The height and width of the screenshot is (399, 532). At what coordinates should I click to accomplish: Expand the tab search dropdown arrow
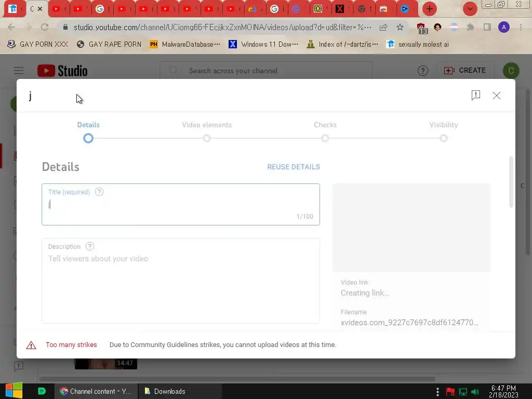pyautogui.click(x=470, y=9)
